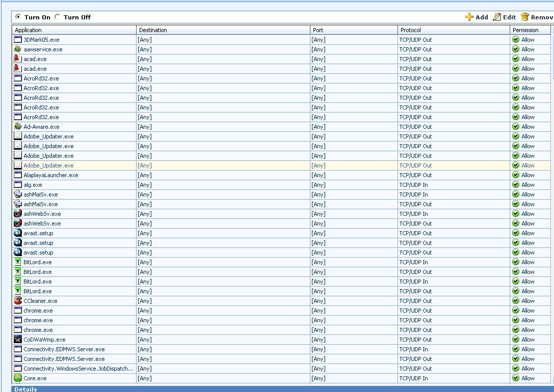Click TCP/UDP Out protocol of CCleaner.exe row
The height and width of the screenshot is (392, 554).
415,301
